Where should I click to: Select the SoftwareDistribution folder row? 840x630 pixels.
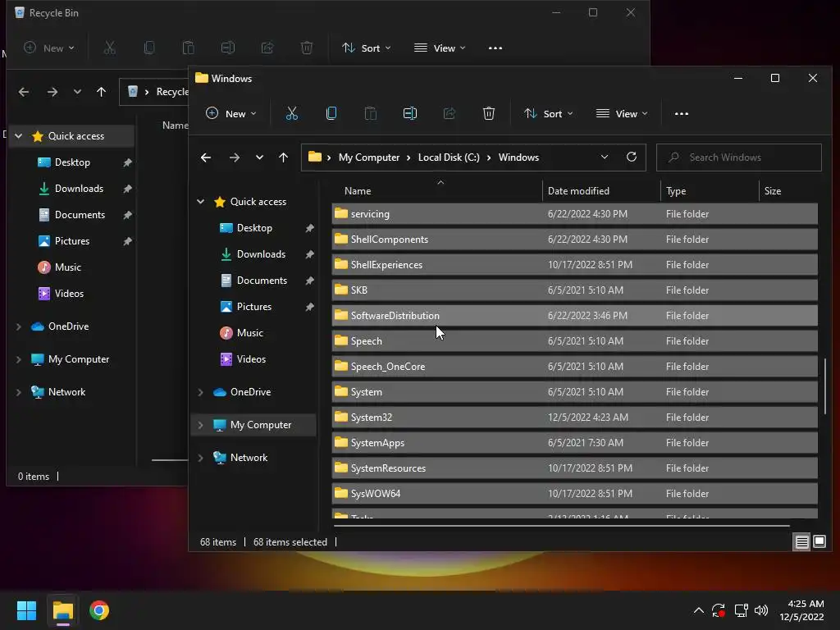[575, 316]
